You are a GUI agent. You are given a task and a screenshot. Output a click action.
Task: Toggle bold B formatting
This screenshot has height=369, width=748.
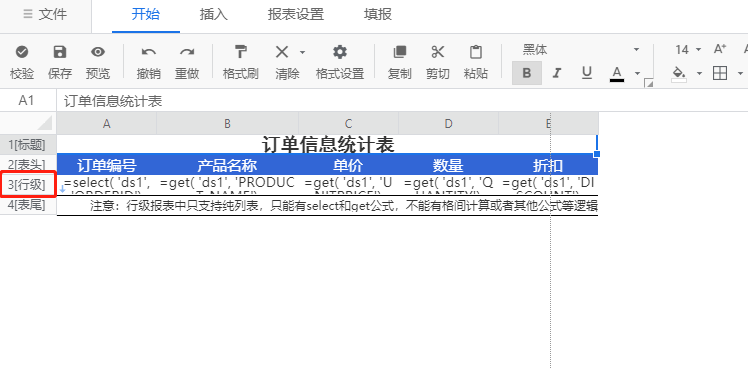tap(527, 73)
